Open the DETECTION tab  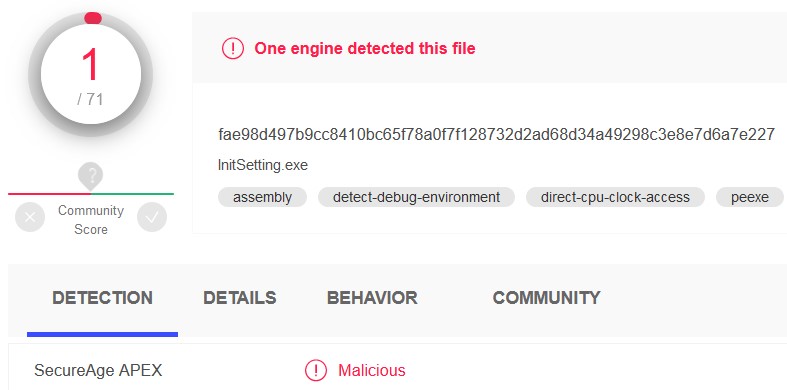(102, 298)
